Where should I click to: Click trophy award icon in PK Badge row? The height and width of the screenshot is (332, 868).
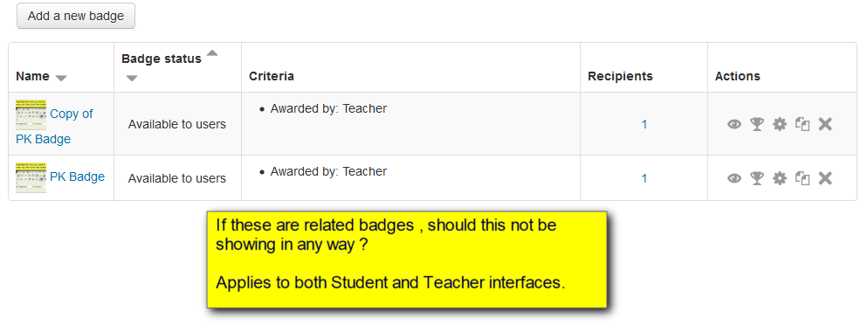757,178
